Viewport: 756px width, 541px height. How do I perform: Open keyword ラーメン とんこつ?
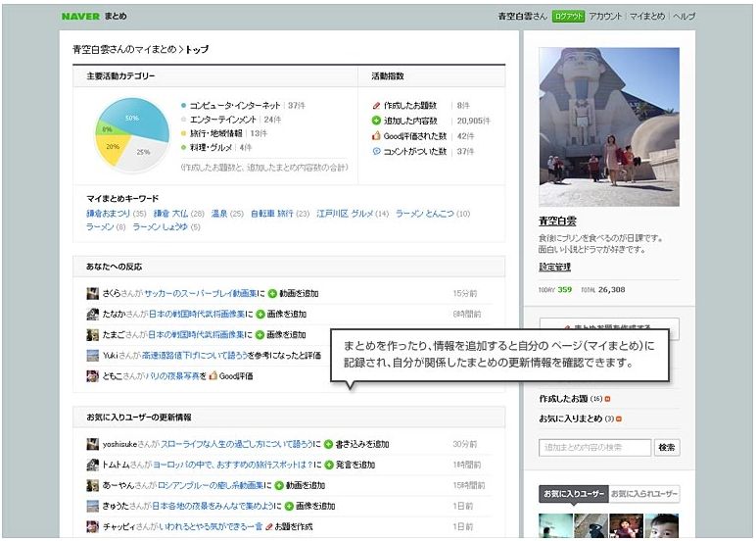coord(425,214)
